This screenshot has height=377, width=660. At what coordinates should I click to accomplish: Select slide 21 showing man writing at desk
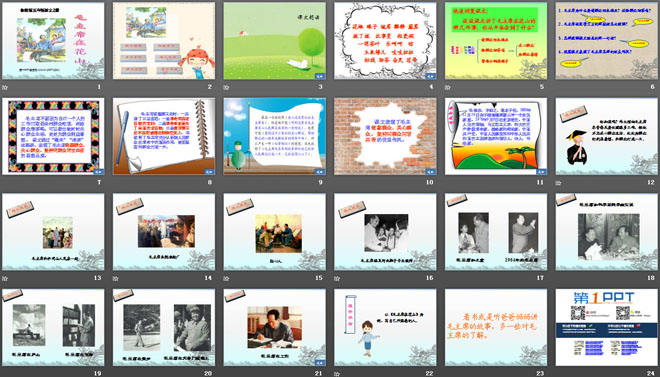point(274,327)
